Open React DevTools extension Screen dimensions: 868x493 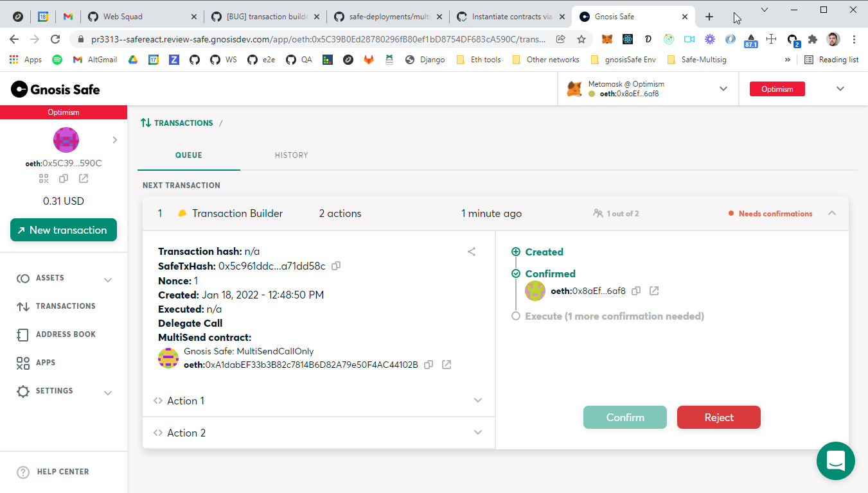[628, 39]
